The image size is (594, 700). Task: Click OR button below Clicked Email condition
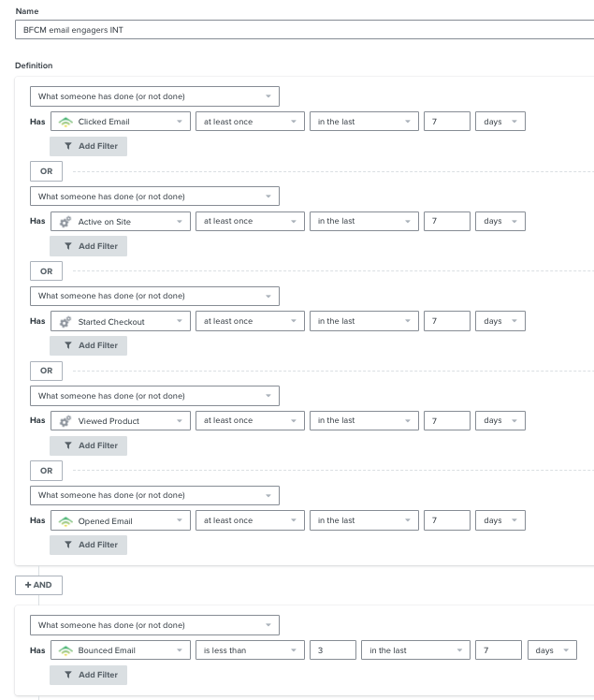[x=46, y=171]
